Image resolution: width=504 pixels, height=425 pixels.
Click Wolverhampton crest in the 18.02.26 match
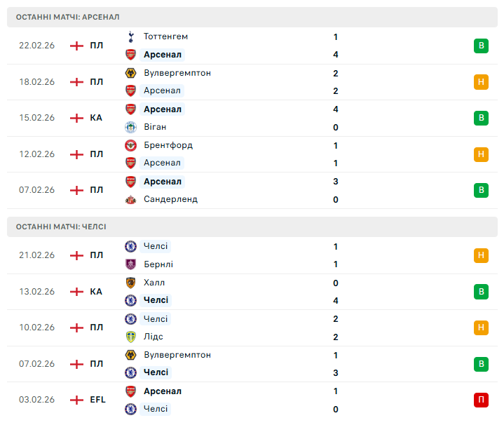130,73
